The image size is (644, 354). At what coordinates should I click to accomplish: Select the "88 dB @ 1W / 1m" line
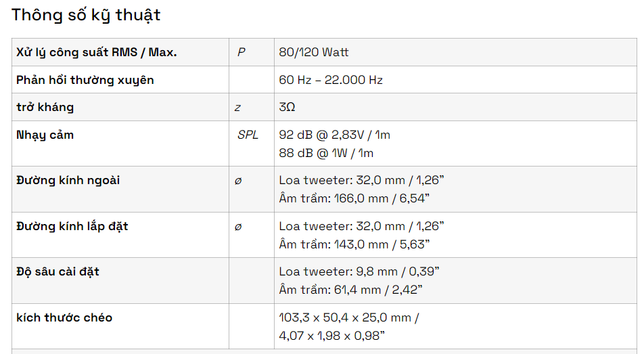pyautogui.click(x=326, y=153)
